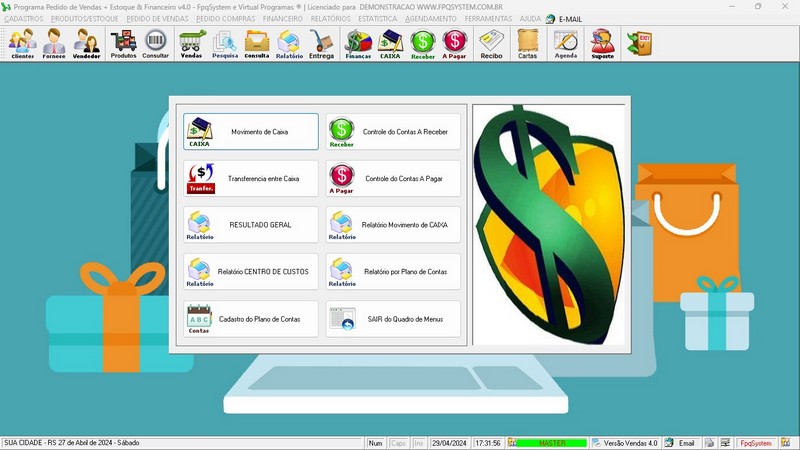
Task: Open the CADASTROS menu
Action: click(23, 18)
